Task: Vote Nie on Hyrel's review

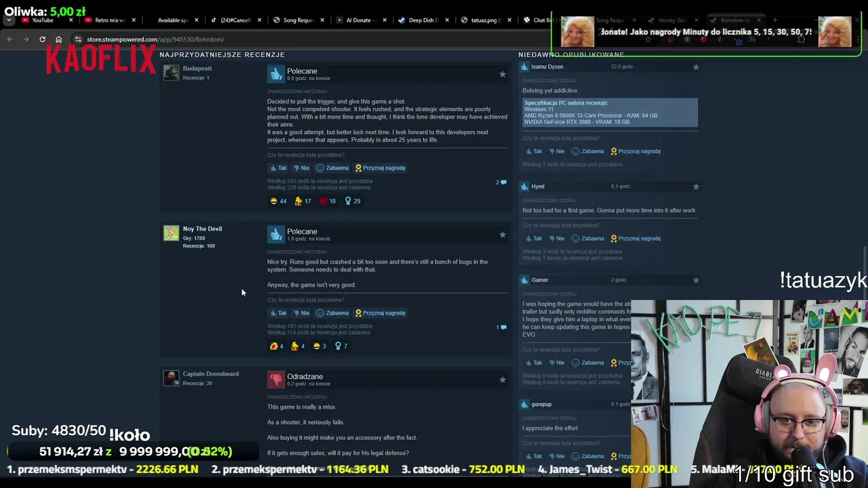Action: tap(556, 239)
